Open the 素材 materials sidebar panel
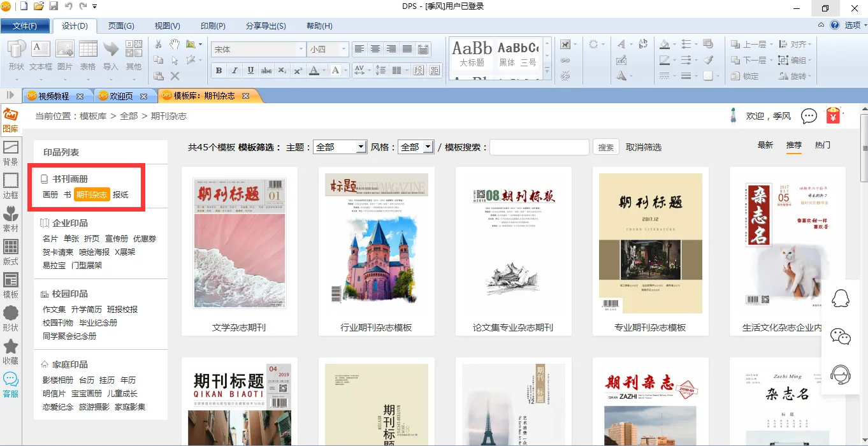This screenshot has width=868, height=446. click(x=11, y=219)
